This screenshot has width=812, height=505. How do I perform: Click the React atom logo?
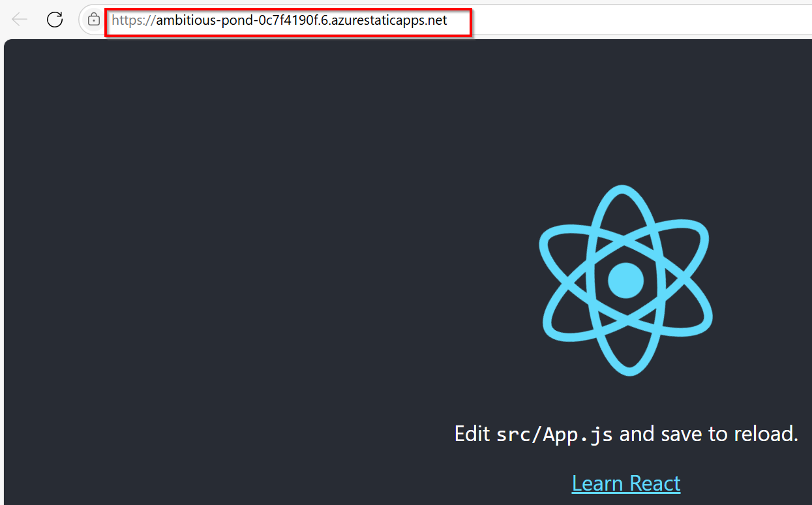[x=626, y=280]
